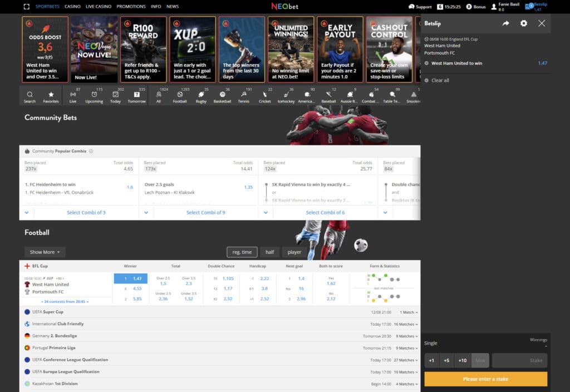Image resolution: width=570 pixels, height=392 pixels.
Task: Open NEWS menu item
Action: coord(173,7)
